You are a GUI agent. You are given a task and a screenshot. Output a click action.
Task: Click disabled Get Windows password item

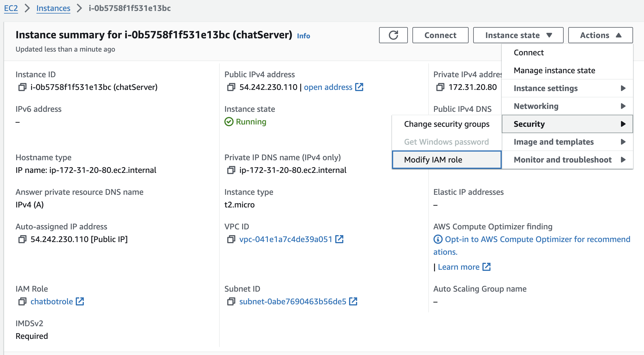coord(447,142)
